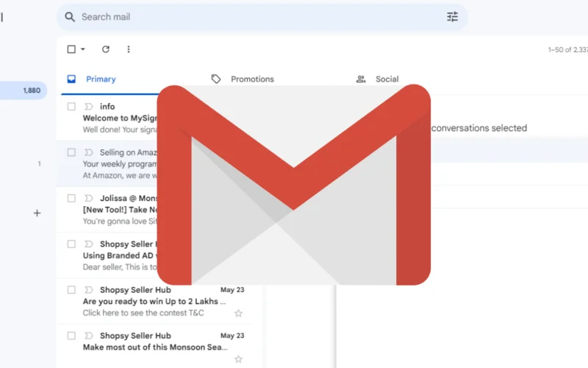Check the 2 Lakhs contest email checkbox
This screenshot has height=368, width=588.
point(71,290)
